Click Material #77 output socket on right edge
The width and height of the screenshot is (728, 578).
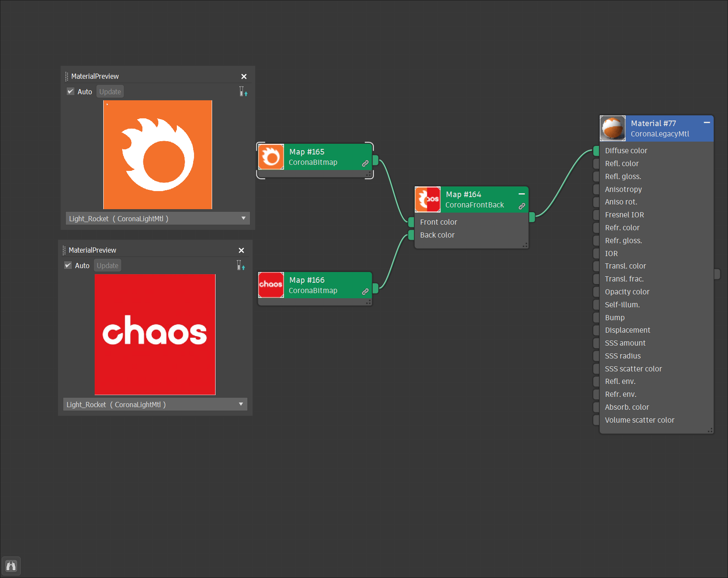[x=717, y=274]
